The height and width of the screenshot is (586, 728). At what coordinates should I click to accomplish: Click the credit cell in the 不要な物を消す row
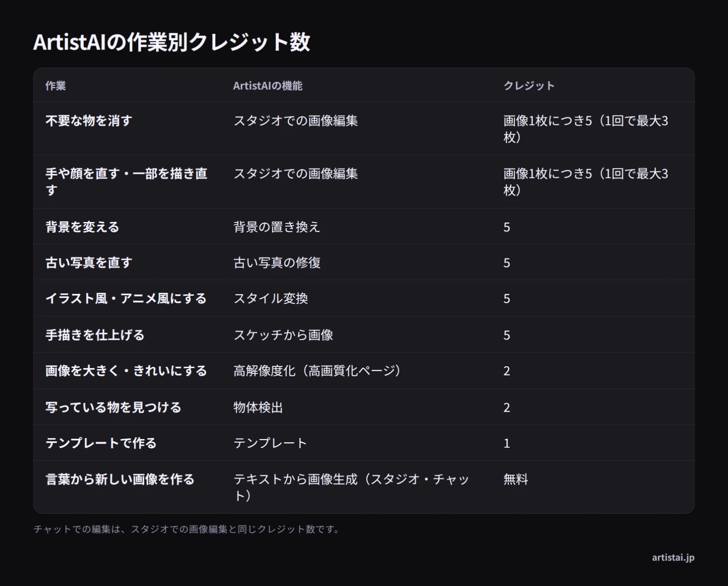tap(586, 129)
